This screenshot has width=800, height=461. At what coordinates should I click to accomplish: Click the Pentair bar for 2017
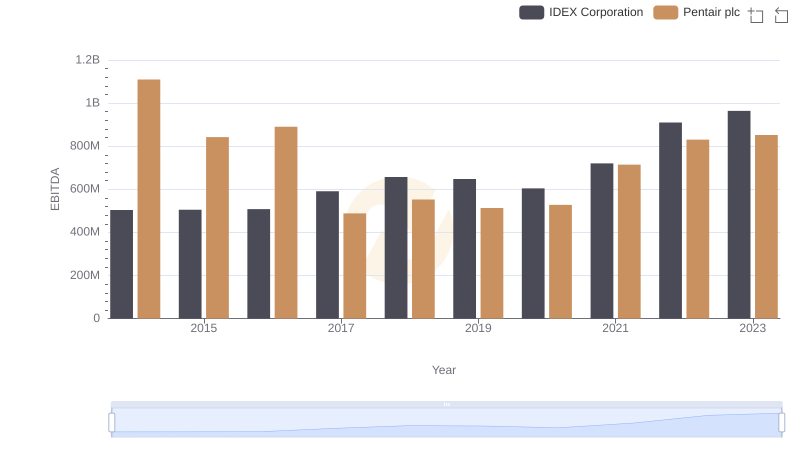pos(355,265)
